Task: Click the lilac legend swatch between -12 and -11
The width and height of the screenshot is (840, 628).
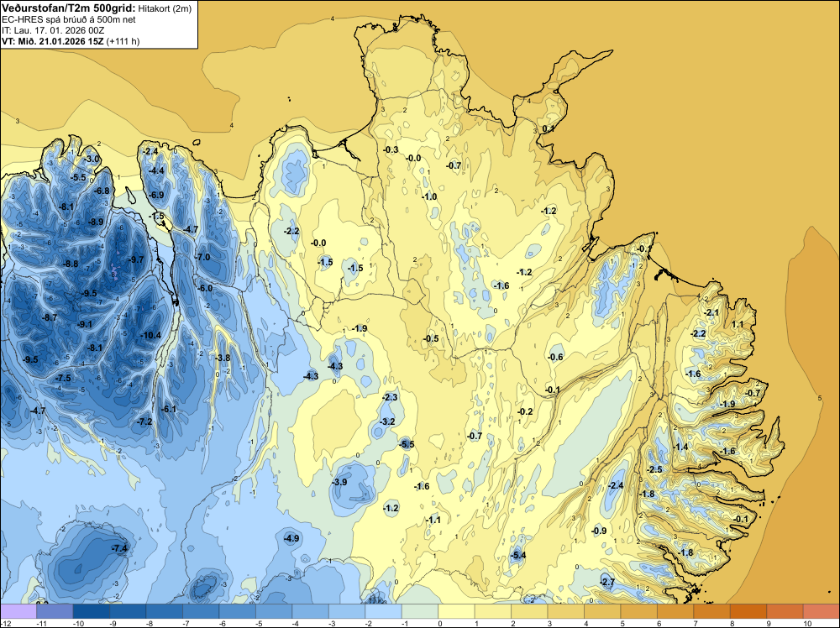Action: coord(18,611)
